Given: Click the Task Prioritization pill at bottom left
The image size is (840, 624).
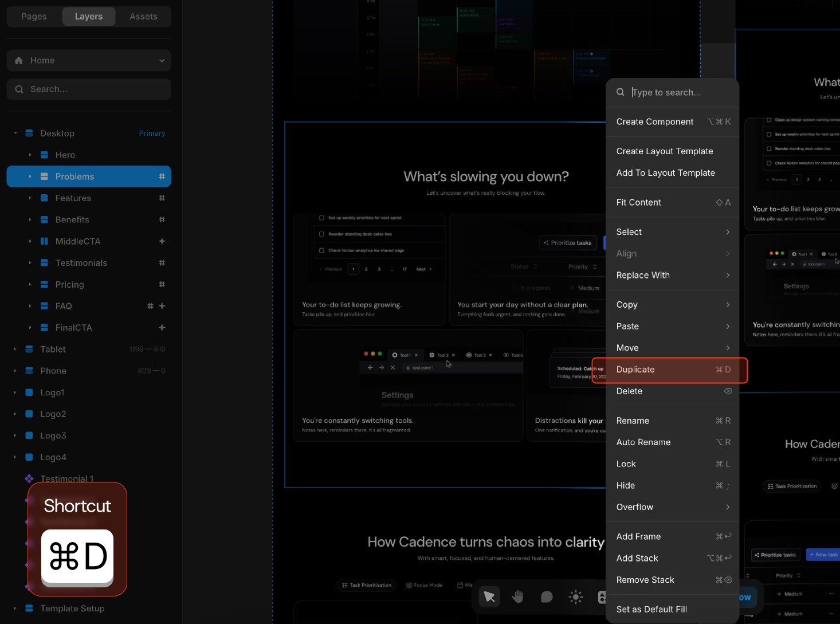Looking at the screenshot, I should (367, 585).
